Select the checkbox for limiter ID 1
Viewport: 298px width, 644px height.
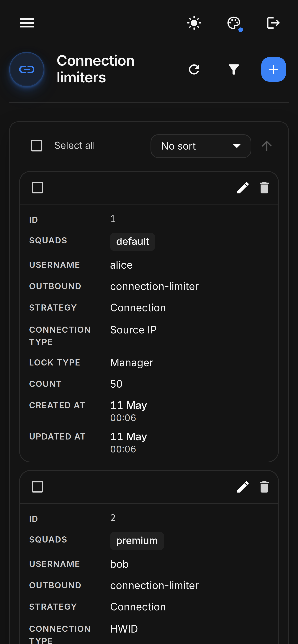pos(38,188)
